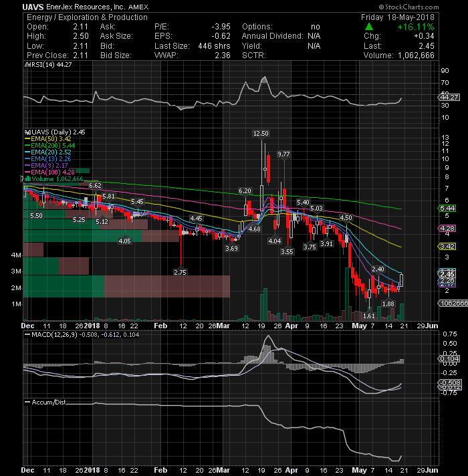Click the 5.40 price label
Screen dimensions: 468x476
click(x=303, y=203)
